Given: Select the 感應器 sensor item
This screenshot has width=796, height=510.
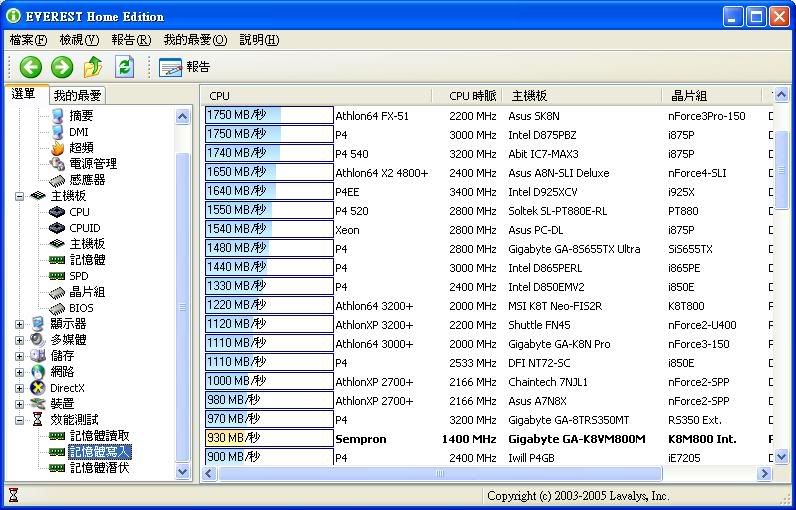Looking at the screenshot, I should click(87, 180).
